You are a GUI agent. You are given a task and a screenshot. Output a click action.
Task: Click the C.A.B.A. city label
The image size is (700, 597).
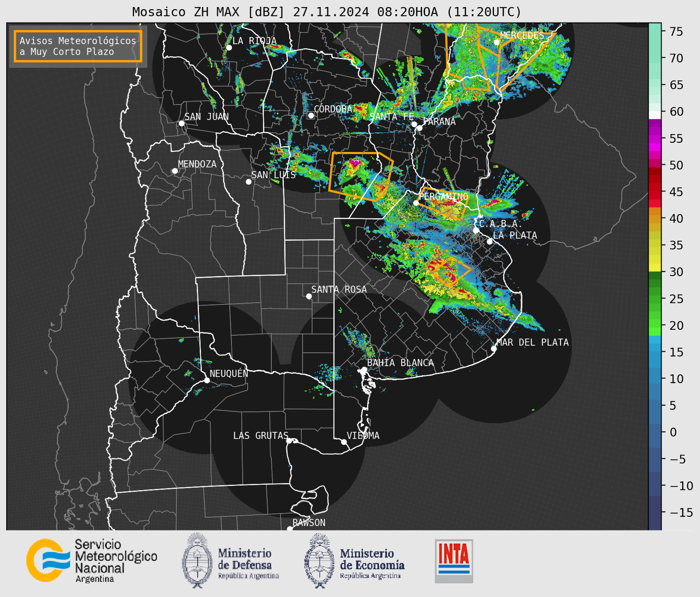click(x=500, y=223)
